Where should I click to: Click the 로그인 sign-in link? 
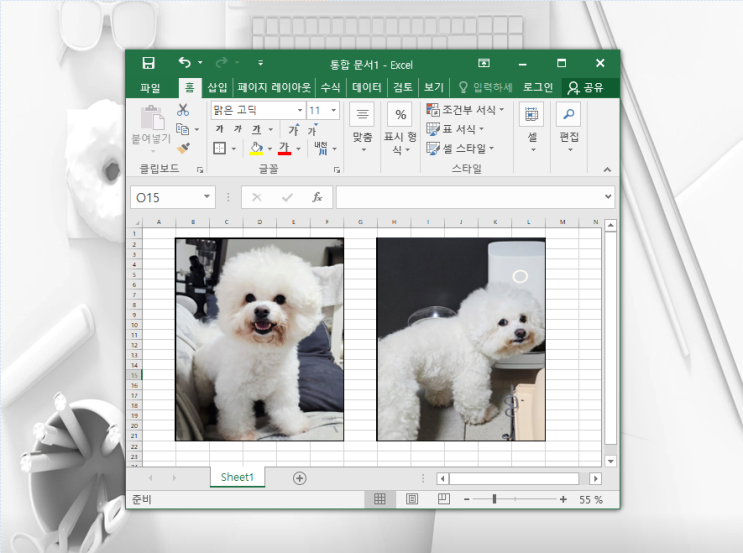(x=538, y=88)
